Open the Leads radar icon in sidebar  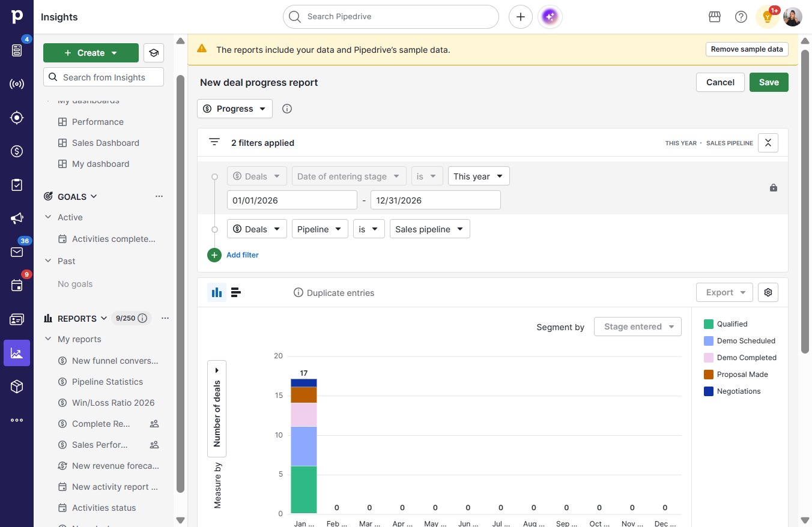(x=17, y=84)
